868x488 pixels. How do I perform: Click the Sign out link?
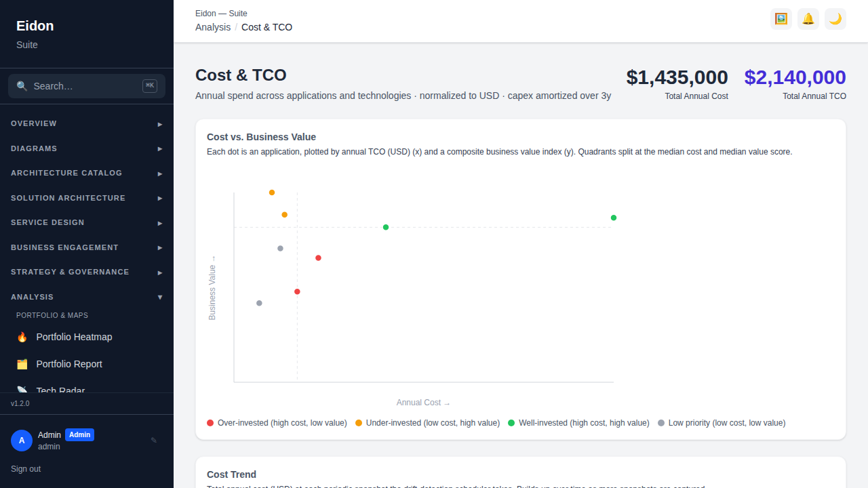click(x=26, y=469)
